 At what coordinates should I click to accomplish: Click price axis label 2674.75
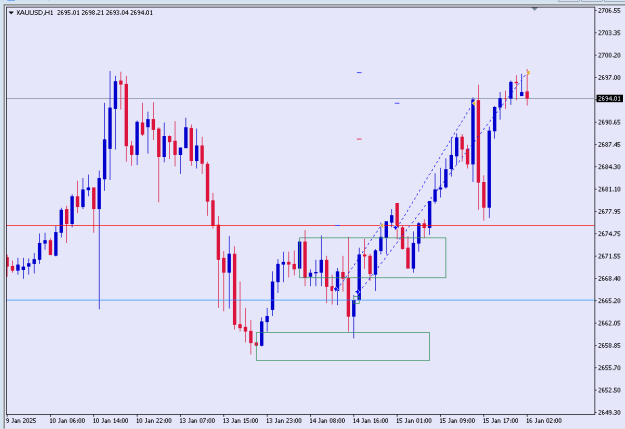[610, 234]
